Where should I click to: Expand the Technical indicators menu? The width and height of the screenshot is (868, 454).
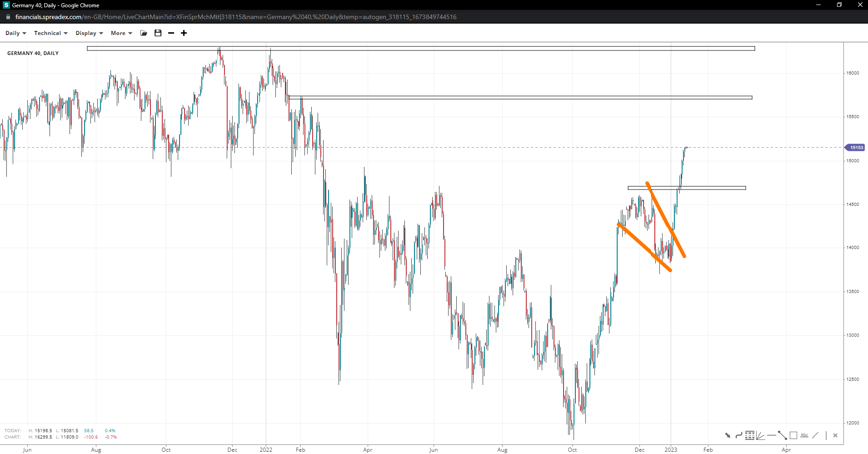[x=50, y=33]
